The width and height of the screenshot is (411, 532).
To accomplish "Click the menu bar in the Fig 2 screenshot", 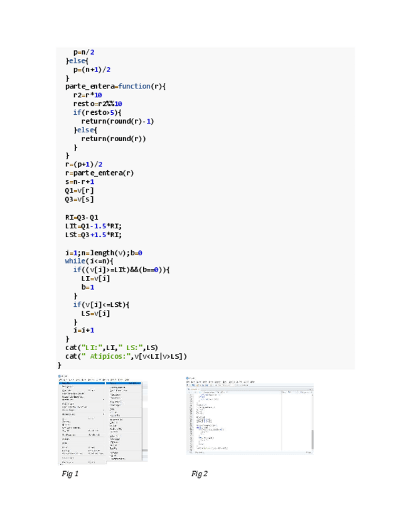I will coord(220,381).
